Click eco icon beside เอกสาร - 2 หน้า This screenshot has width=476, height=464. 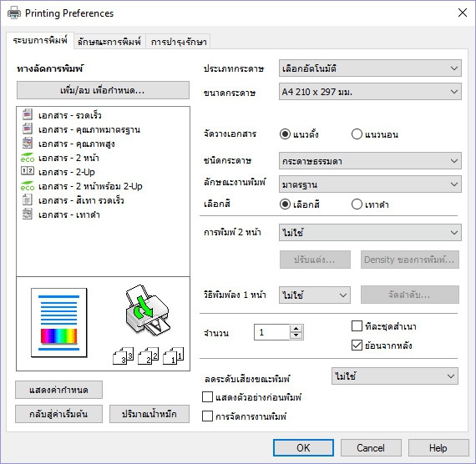(28, 158)
